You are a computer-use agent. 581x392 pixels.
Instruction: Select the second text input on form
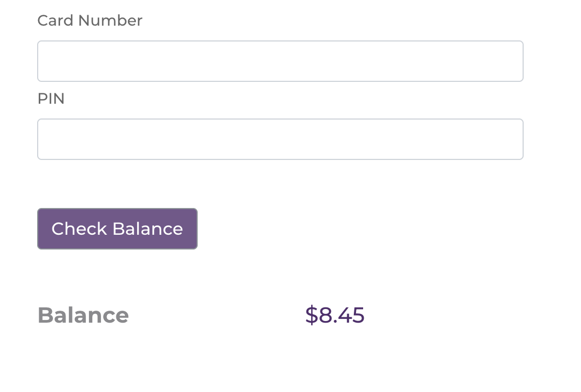click(280, 139)
